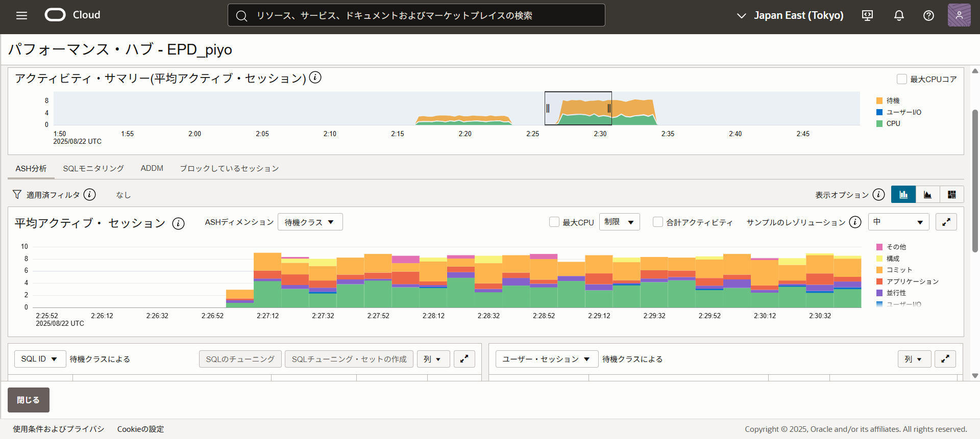980x439 pixels.
Task: Switch to bar chart view
Action: pyautogui.click(x=903, y=194)
